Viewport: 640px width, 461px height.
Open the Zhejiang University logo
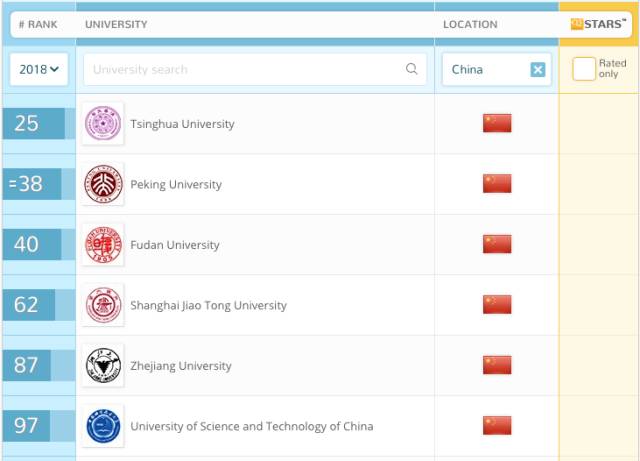[x=103, y=365]
